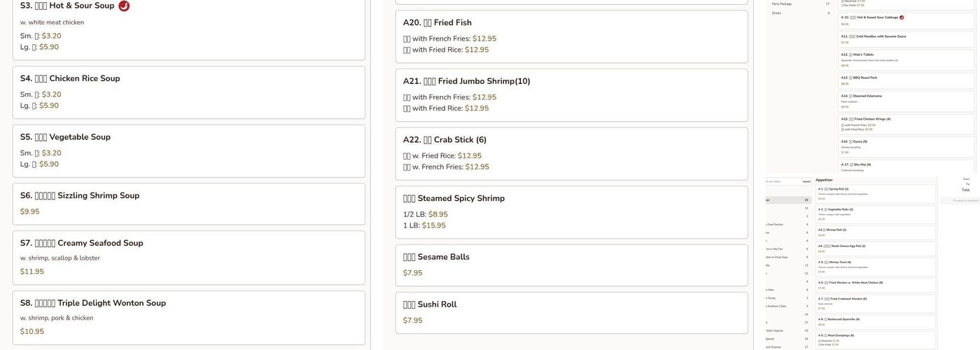Open A21 Fried Jumbo Shrimp item
This screenshot has width=980, height=350.
click(x=571, y=94)
